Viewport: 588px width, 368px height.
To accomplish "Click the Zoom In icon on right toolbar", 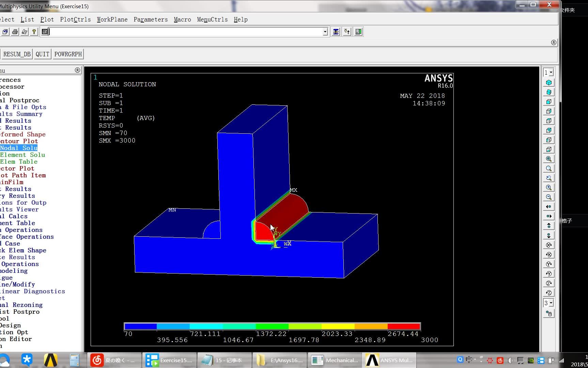I will pos(548,187).
